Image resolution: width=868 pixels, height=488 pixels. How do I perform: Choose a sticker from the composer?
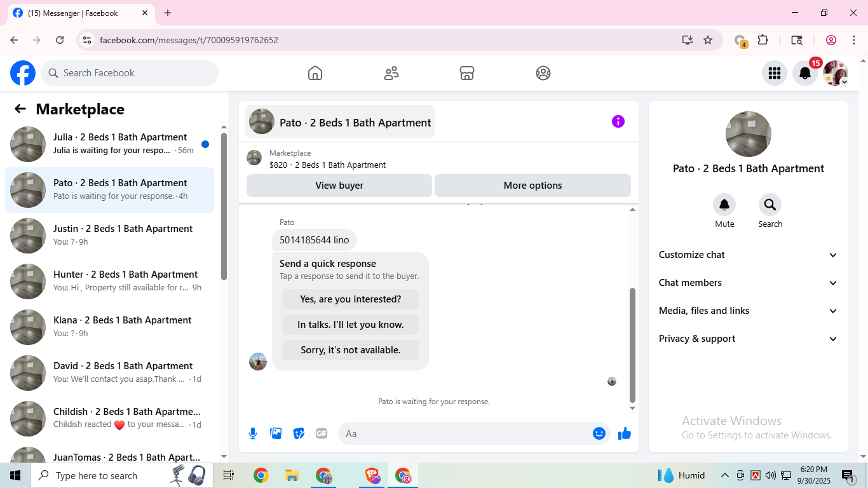pos(299,433)
